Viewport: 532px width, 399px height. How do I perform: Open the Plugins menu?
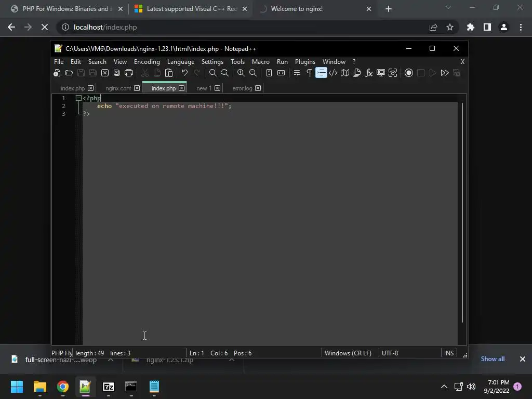point(305,62)
